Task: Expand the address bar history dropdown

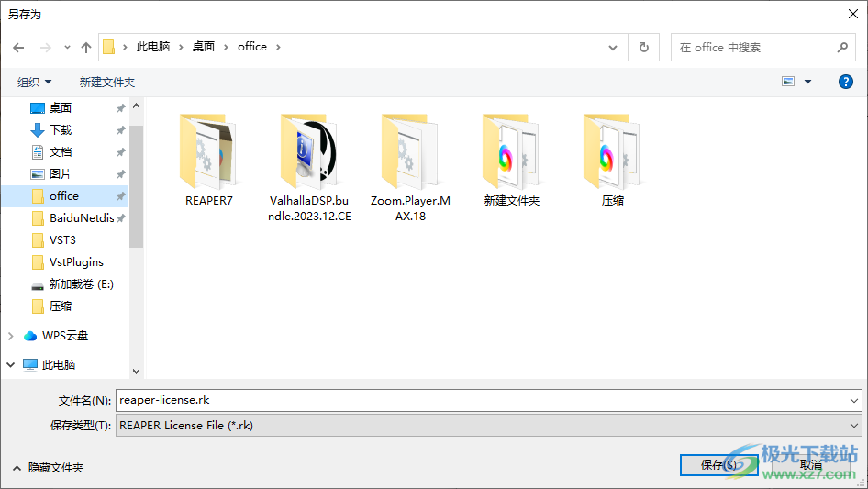Action: pyautogui.click(x=613, y=47)
